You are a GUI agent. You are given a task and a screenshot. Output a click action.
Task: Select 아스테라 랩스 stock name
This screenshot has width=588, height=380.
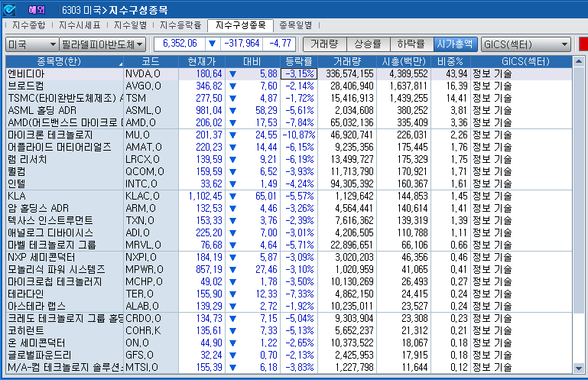coord(37,306)
